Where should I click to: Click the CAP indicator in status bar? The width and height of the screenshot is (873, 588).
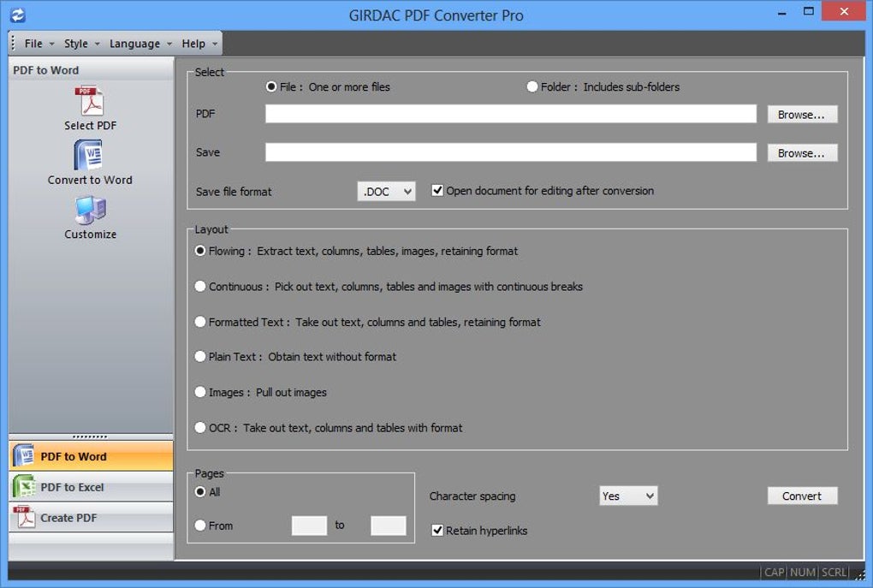pyautogui.click(x=774, y=572)
